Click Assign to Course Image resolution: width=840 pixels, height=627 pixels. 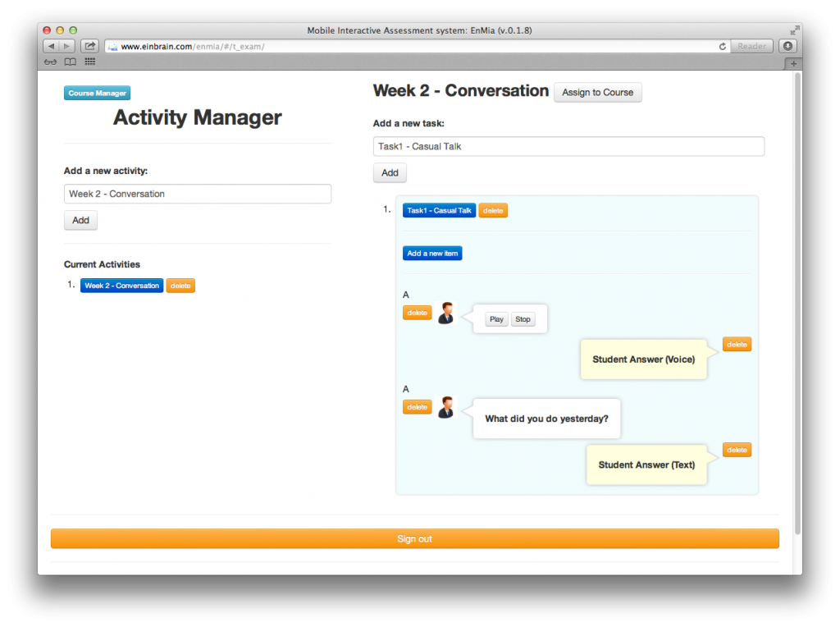pos(597,93)
